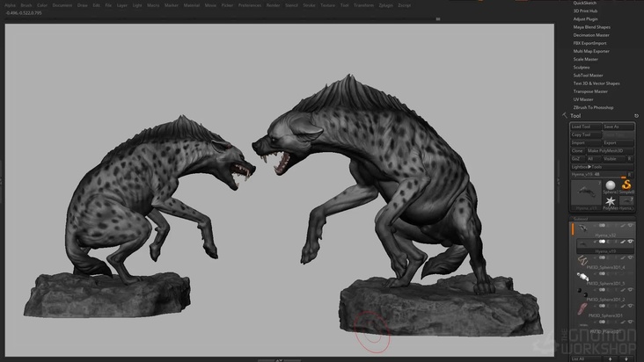
Task: Click the GoZ Visible button
Action: [x=613, y=159]
